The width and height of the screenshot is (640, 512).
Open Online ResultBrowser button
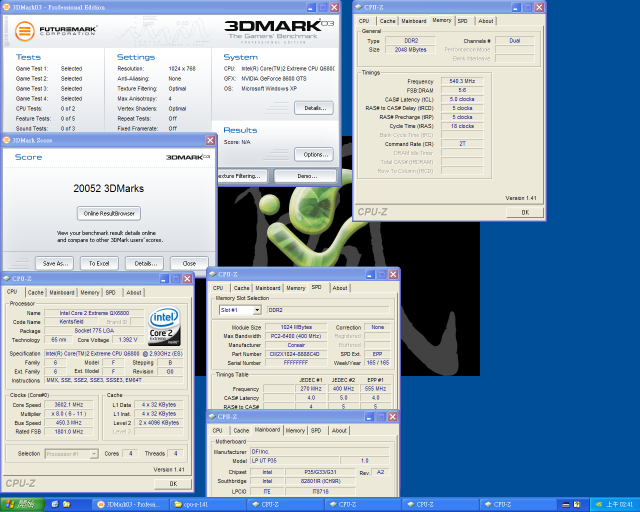(109, 213)
